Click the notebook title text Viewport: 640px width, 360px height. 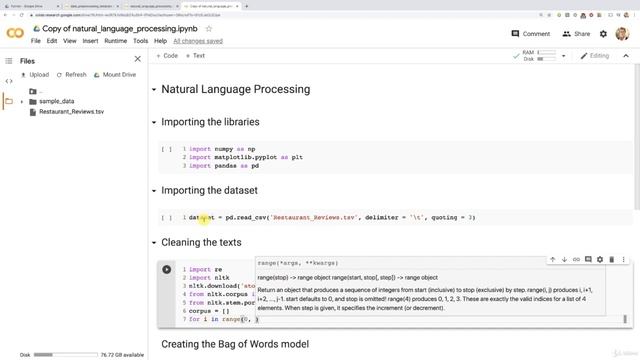coord(120,29)
